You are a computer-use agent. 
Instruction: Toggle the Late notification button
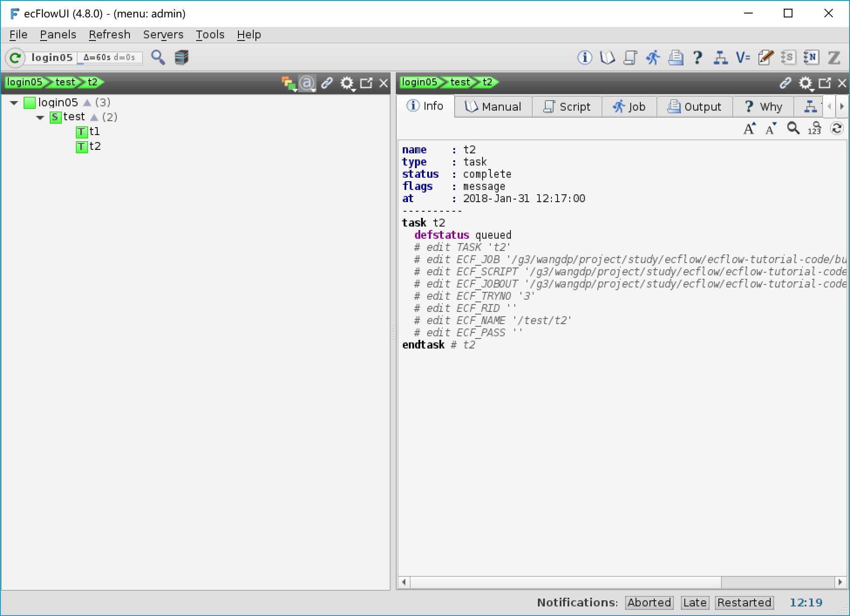pyautogui.click(x=694, y=602)
